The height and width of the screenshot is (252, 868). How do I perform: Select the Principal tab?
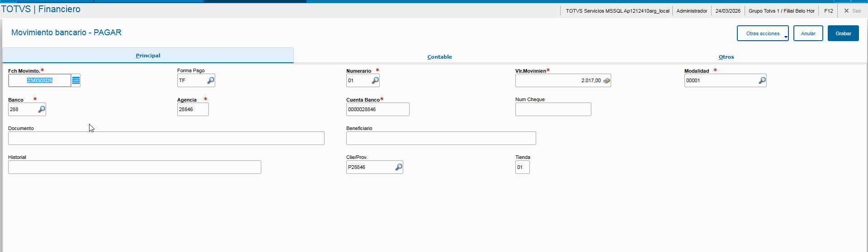coord(148,56)
